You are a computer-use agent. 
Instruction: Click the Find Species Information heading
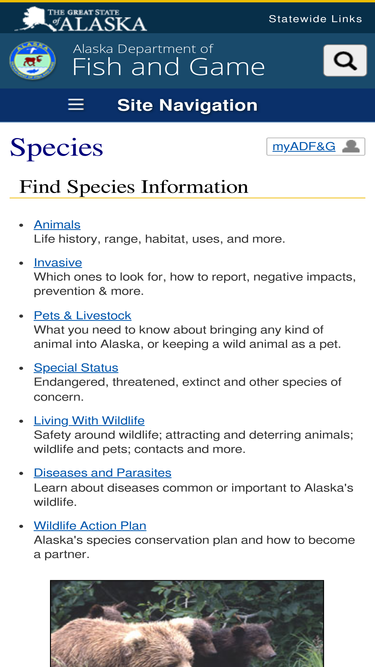[134, 186]
